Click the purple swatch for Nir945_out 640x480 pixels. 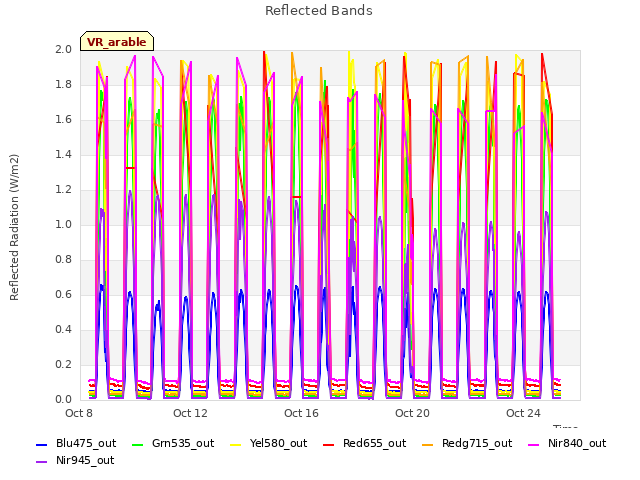pyautogui.click(x=42, y=462)
